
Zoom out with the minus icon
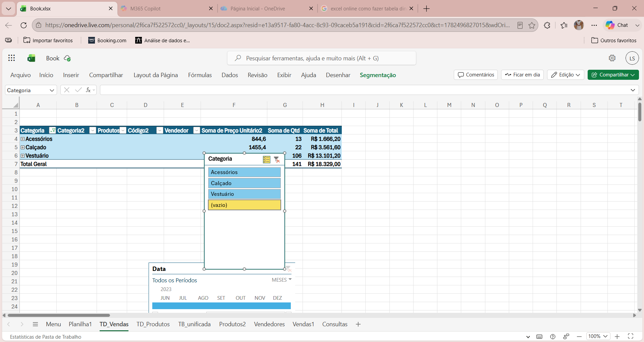click(x=579, y=336)
